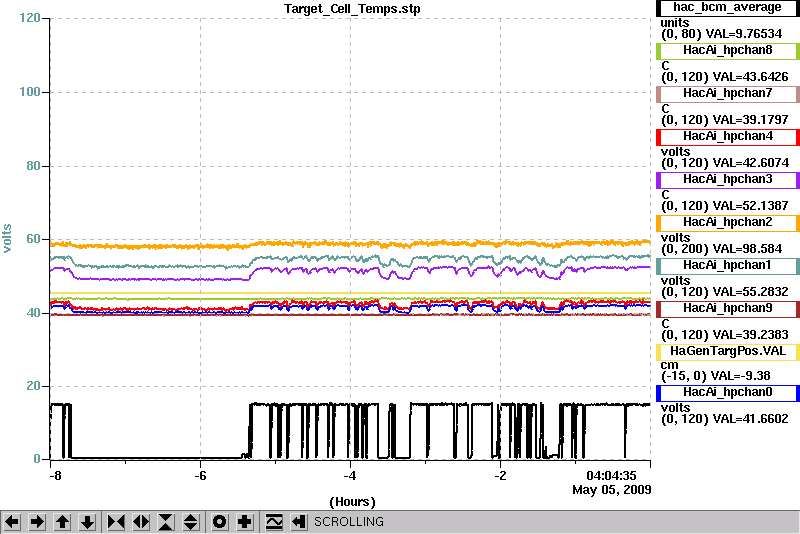The width and height of the screenshot is (800, 534).
Task: Click the 60 y-axis tick label
Action: point(33,239)
